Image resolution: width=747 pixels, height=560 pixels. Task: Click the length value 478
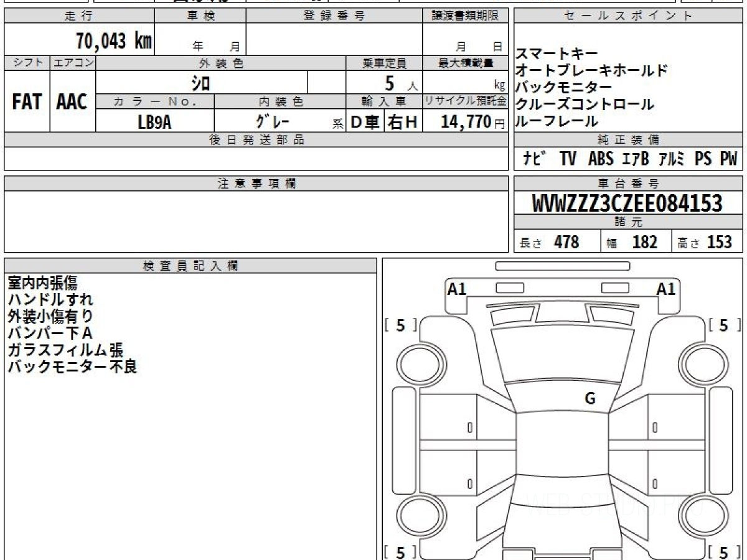tap(566, 242)
